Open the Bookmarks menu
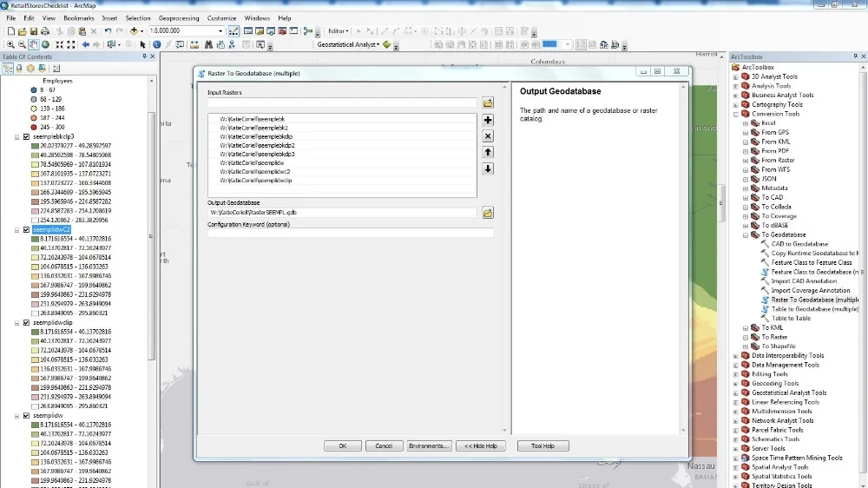Viewport: 868px width, 488px height. click(79, 18)
